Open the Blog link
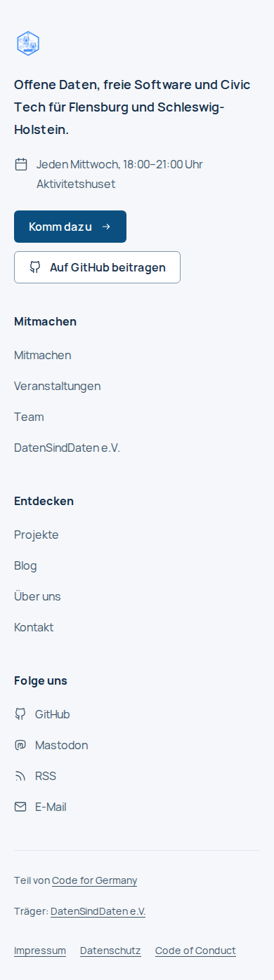This screenshot has height=980, width=274. pyautogui.click(x=25, y=565)
